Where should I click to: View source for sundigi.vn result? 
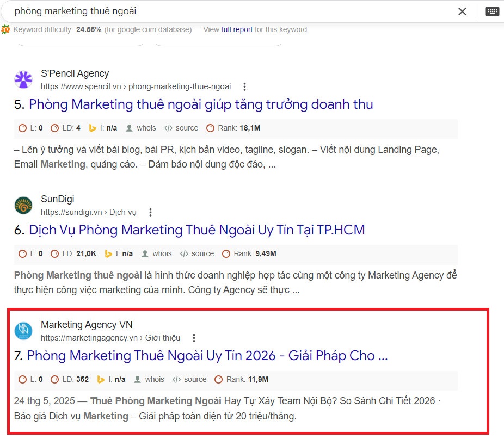pyautogui.click(x=197, y=254)
